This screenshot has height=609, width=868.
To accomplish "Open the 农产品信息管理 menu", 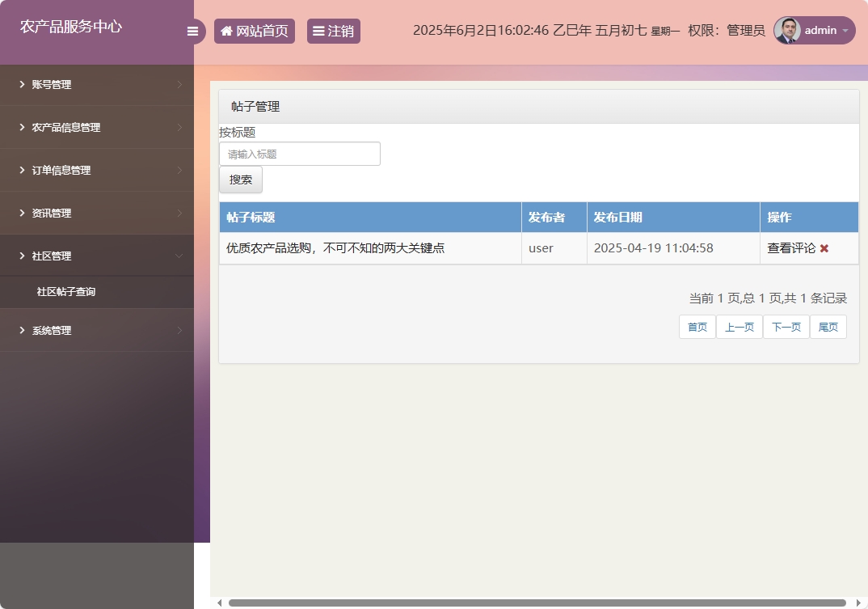I will [97, 127].
